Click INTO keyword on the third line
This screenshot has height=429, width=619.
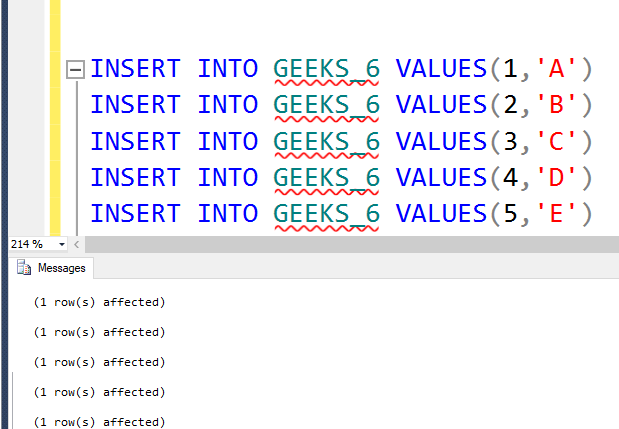point(228,141)
